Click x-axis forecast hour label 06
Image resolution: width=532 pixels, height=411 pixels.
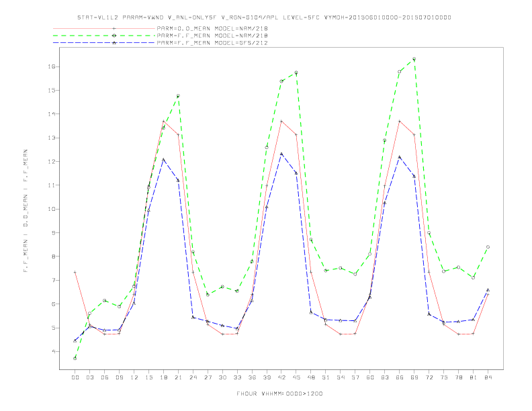(x=105, y=377)
